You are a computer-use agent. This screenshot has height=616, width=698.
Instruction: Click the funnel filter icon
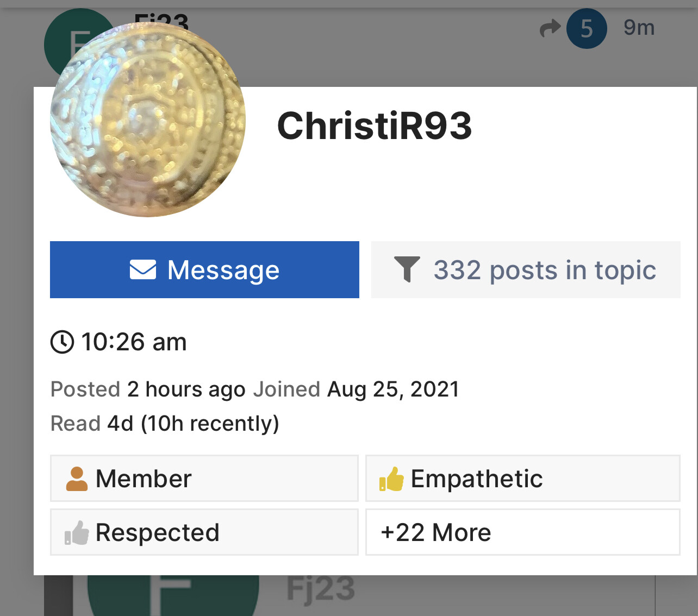(407, 269)
